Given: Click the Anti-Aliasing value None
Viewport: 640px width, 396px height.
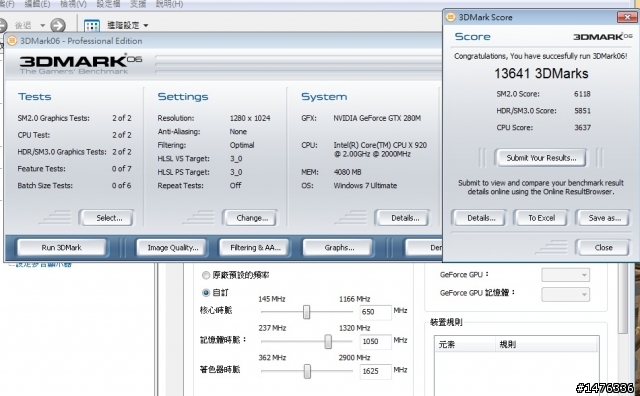Looking at the screenshot, I should tap(238, 131).
